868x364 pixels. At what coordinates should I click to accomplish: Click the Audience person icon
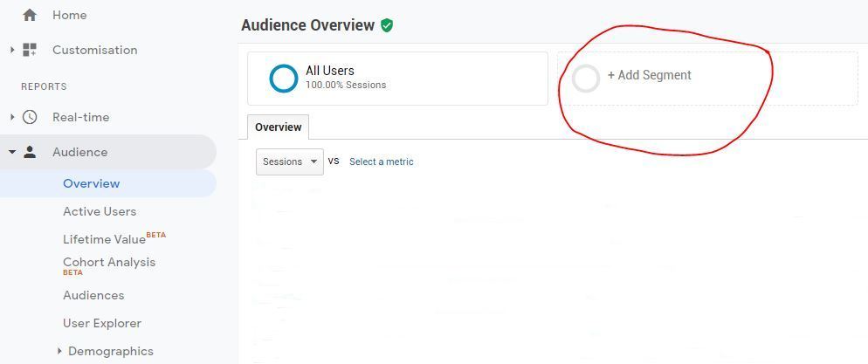[30, 152]
